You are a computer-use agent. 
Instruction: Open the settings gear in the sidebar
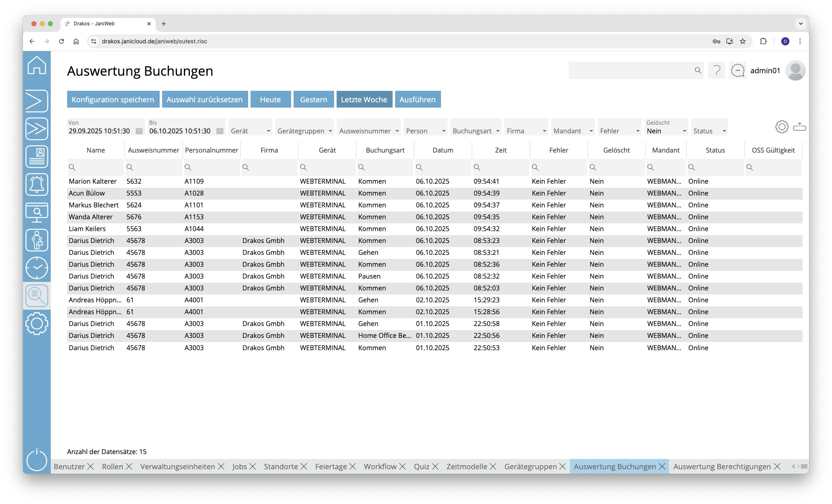coord(37,324)
